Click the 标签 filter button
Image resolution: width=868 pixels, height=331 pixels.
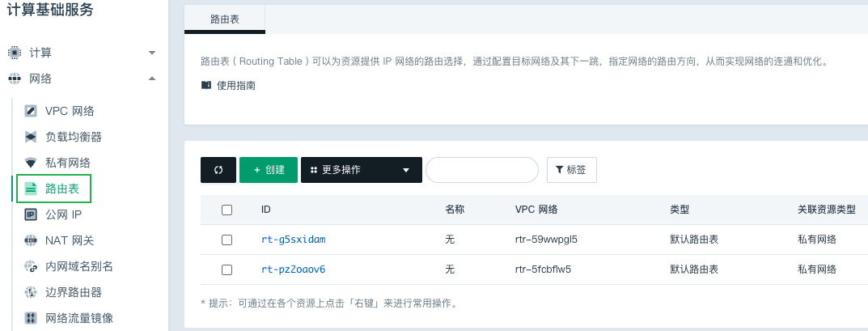(x=572, y=170)
